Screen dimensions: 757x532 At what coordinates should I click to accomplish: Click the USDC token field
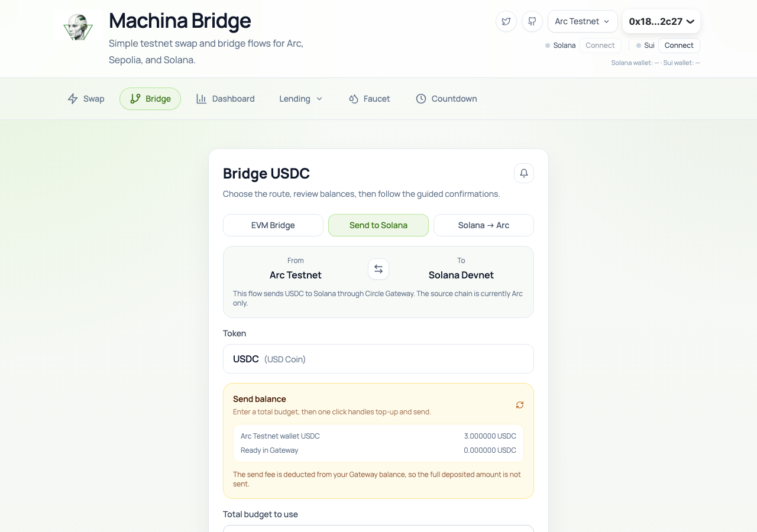tap(378, 359)
